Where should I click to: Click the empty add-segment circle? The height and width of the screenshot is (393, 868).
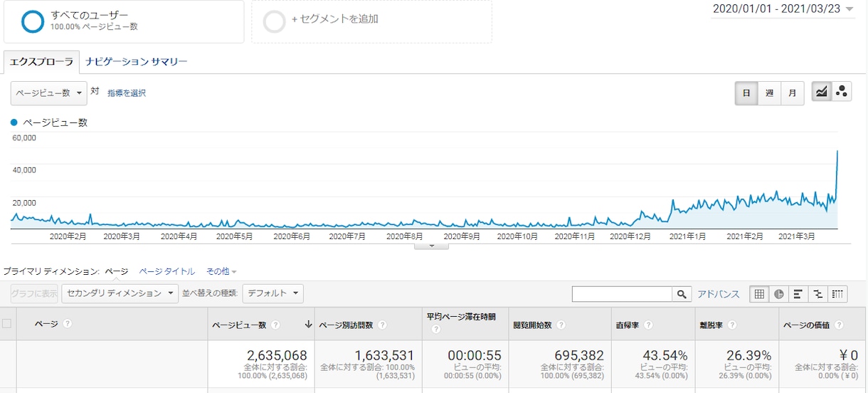(275, 21)
